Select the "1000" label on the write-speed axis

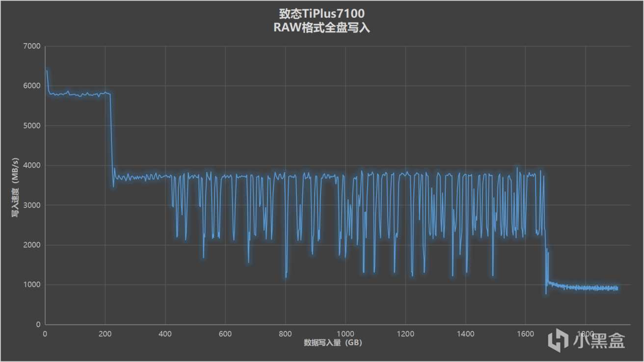pos(32,285)
